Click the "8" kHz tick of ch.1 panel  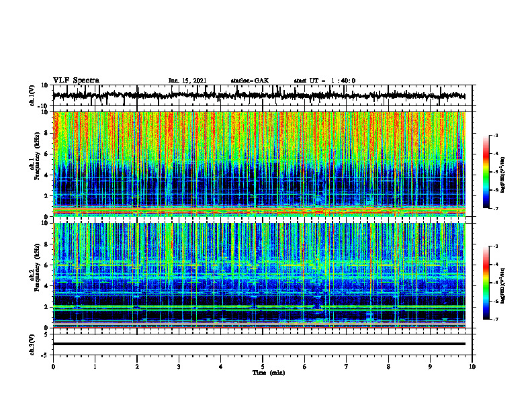tap(46, 133)
